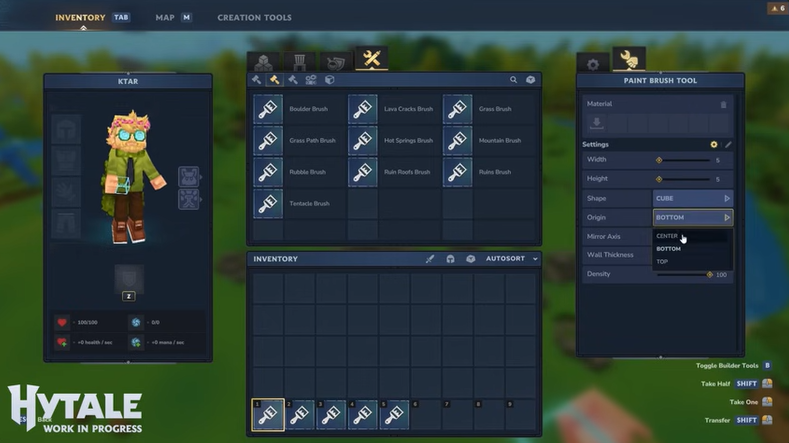Choose the Tentacle Brush icon
The height and width of the screenshot is (443, 789).
(268, 203)
